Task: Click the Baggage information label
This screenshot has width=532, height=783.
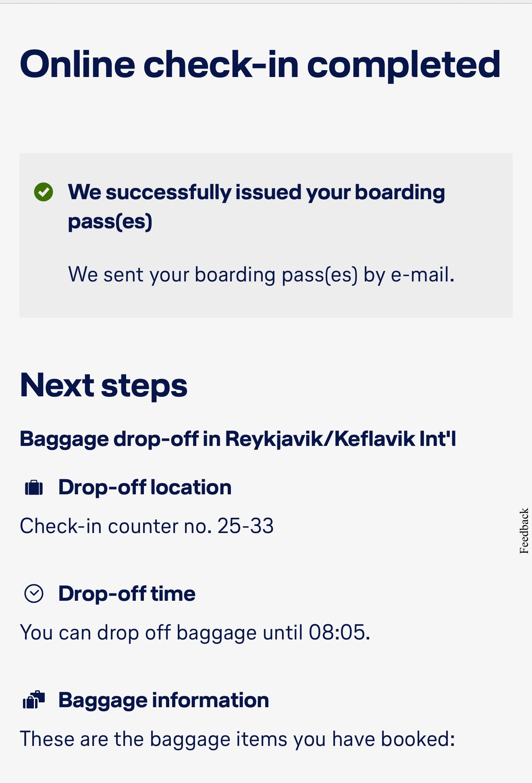Action: 164,700
